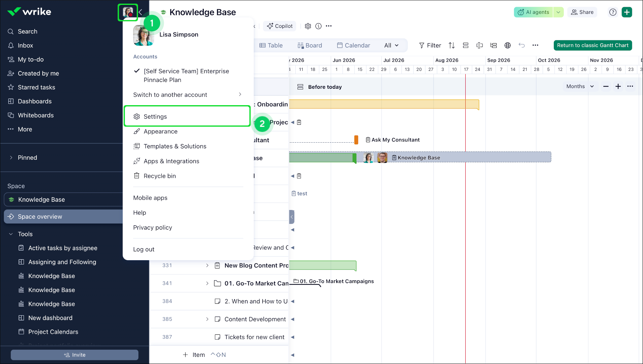Click Return to classic Gantt Chart
643x364 pixels.
tap(593, 45)
